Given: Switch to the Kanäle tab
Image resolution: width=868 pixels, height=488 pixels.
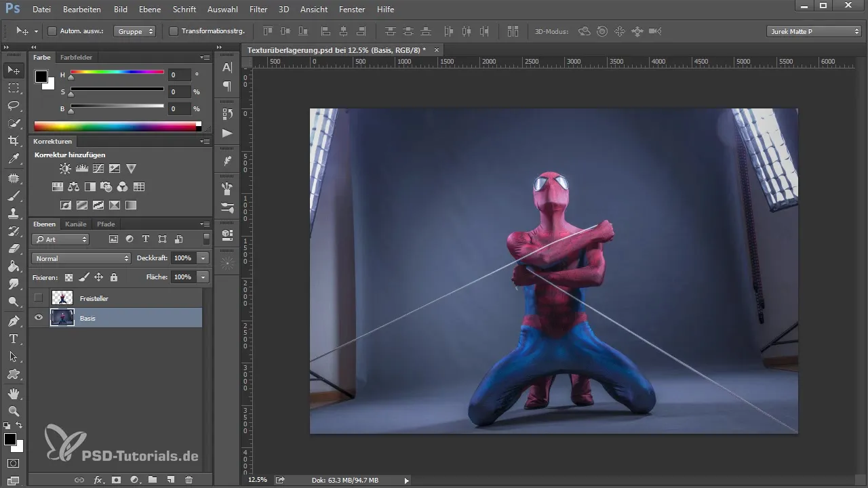Looking at the screenshot, I should click(76, 224).
